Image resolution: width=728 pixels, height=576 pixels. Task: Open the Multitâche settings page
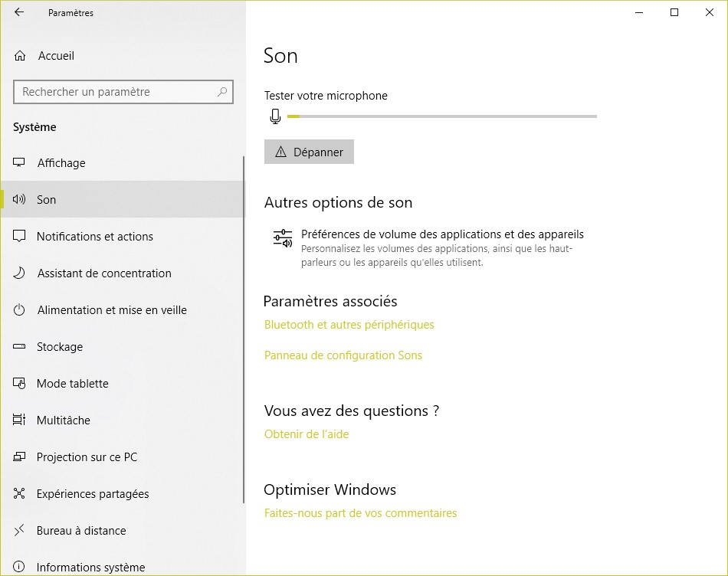click(x=64, y=421)
